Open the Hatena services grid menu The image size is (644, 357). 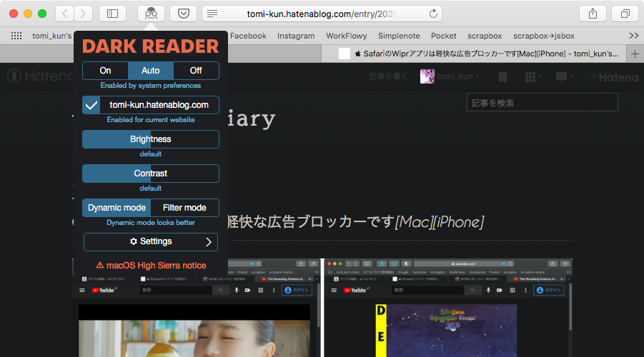(x=533, y=76)
